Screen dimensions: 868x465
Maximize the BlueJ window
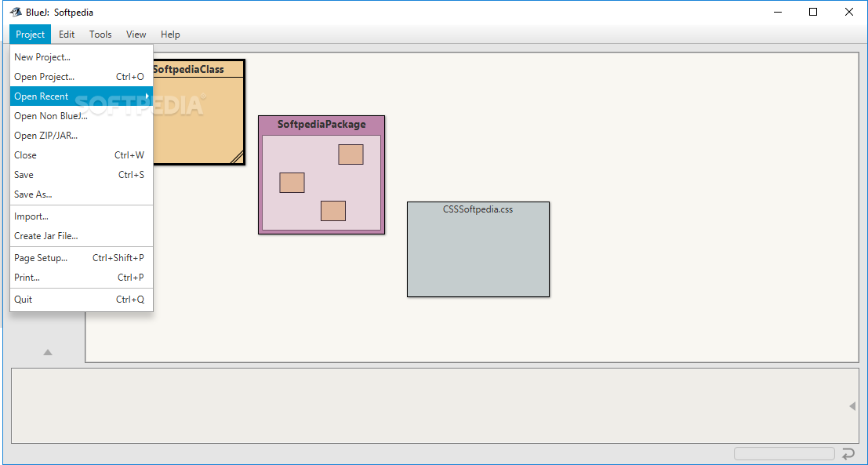click(812, 13)
